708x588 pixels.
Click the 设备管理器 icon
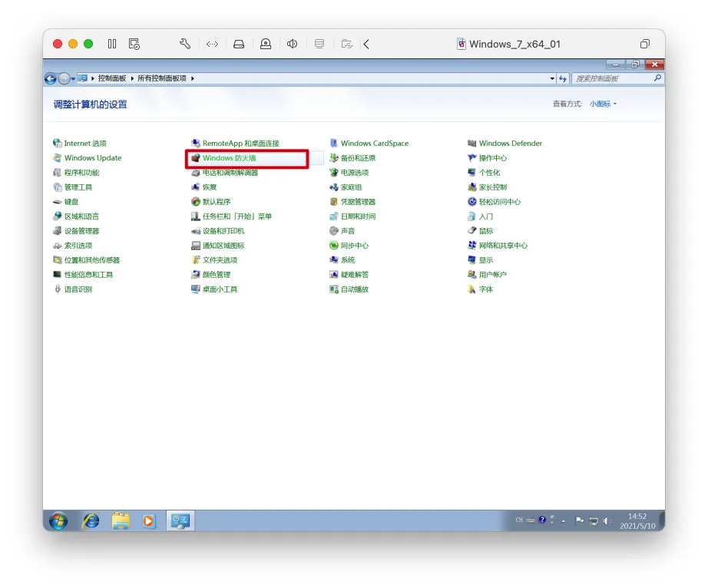point(58,230)
